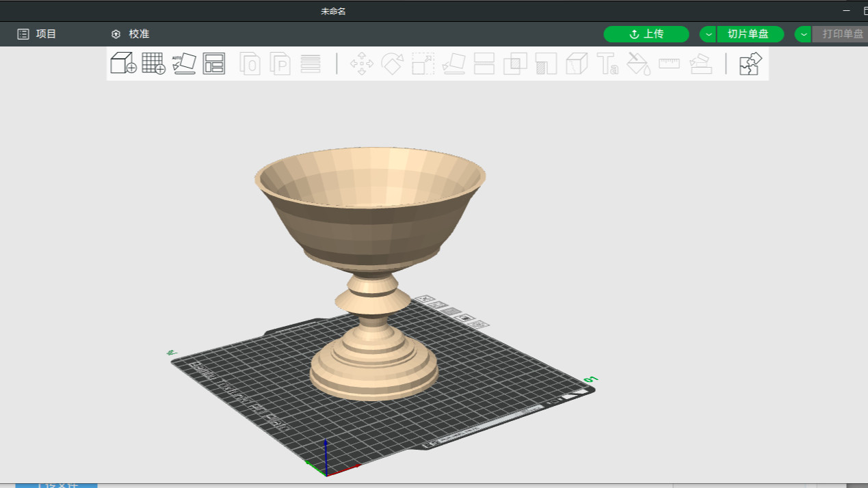Image resolution: width=868 pixels, height=488 pixels.
Task: Click the Add object cube icon
Action: coord(123,64)
